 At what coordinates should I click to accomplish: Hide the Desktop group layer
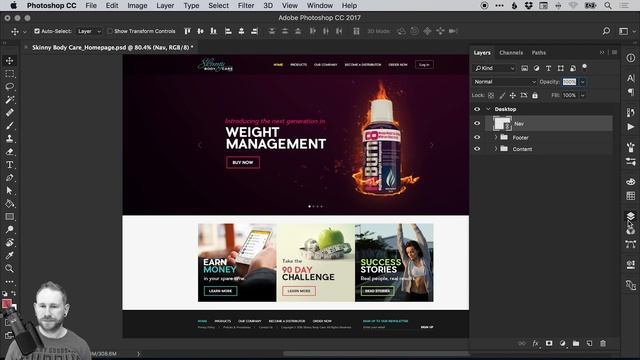477,109
